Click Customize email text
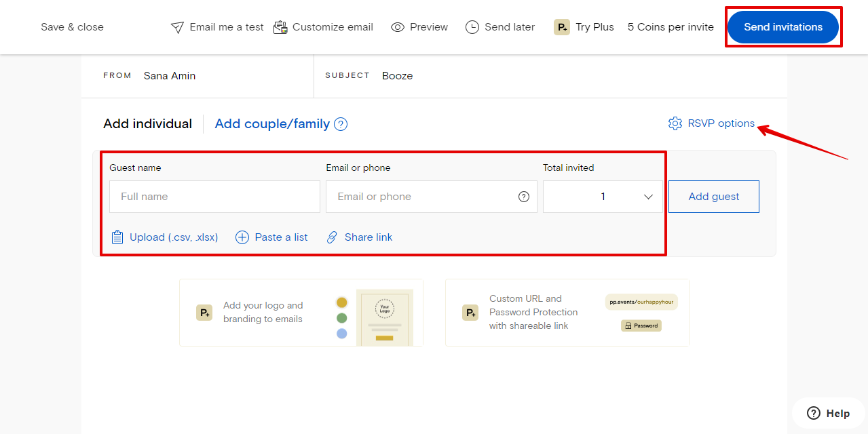Viewport: 868px width, 434px height. coord(333,27)
